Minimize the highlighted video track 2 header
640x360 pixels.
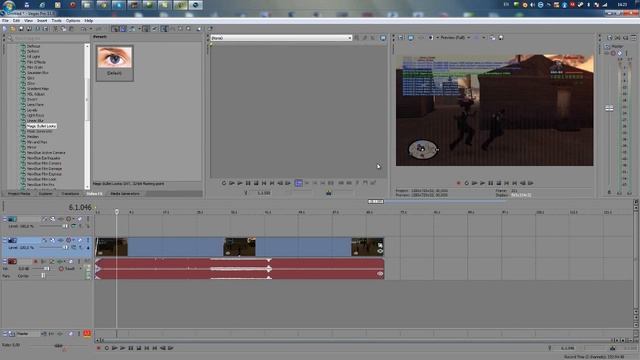click(5, 240)
